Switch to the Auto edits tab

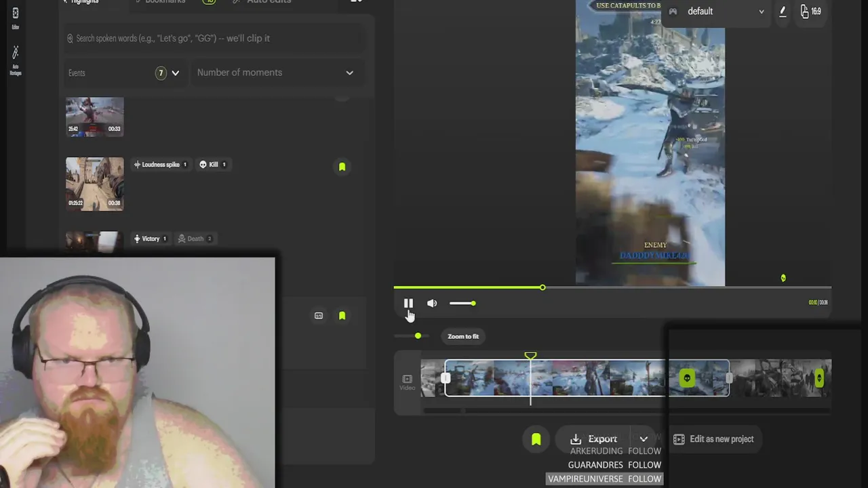pos(261,2)
